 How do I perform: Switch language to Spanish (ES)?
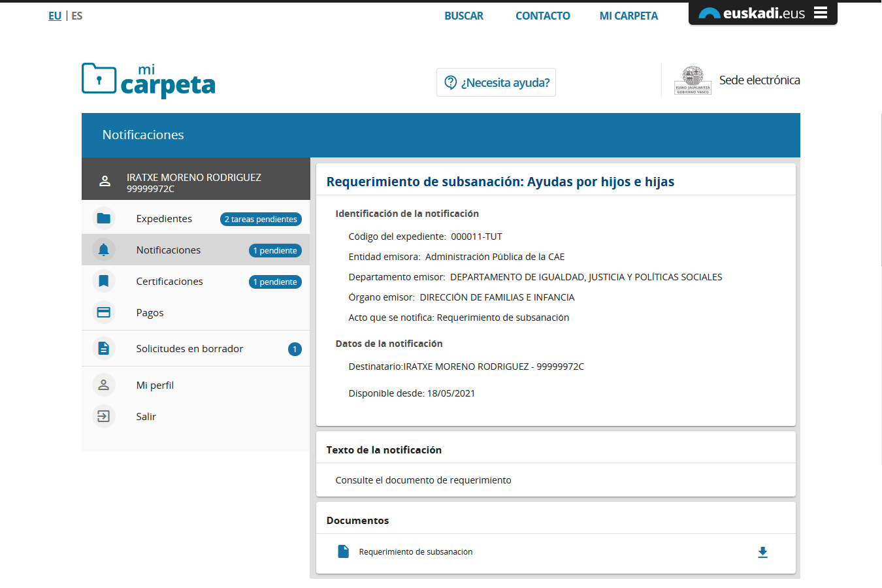pyautogui.click(x=77, y=16)
